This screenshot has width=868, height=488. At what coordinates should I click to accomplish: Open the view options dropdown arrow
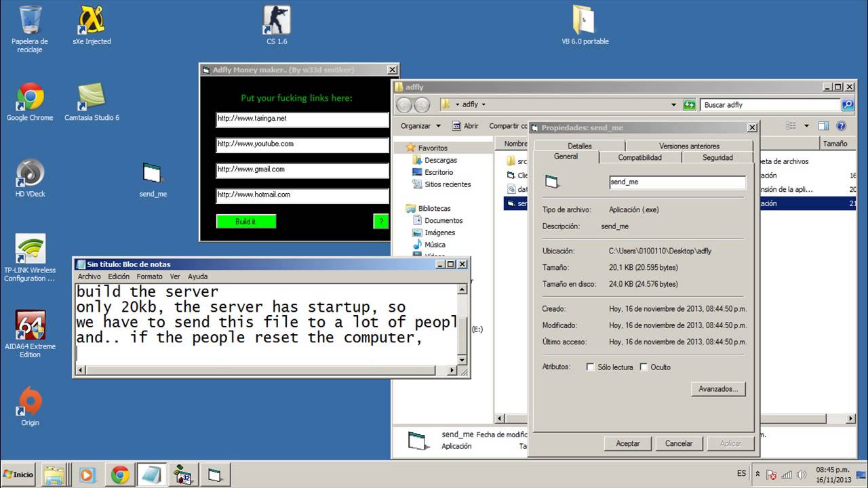[x=806, y=126]
